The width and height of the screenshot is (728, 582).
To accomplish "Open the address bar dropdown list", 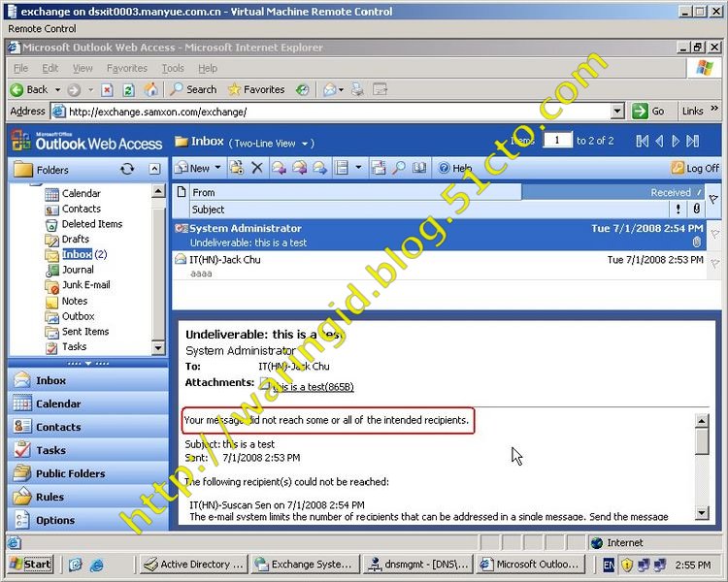I will coord(617,112).
